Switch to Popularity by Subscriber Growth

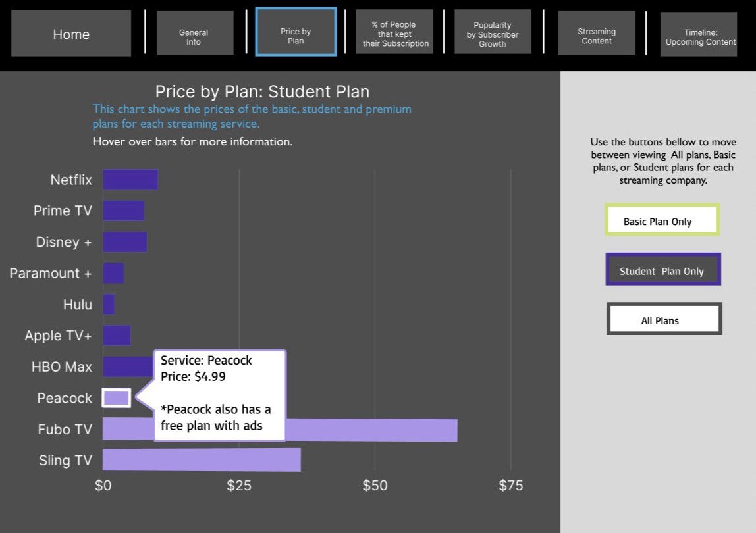point(493,32)
